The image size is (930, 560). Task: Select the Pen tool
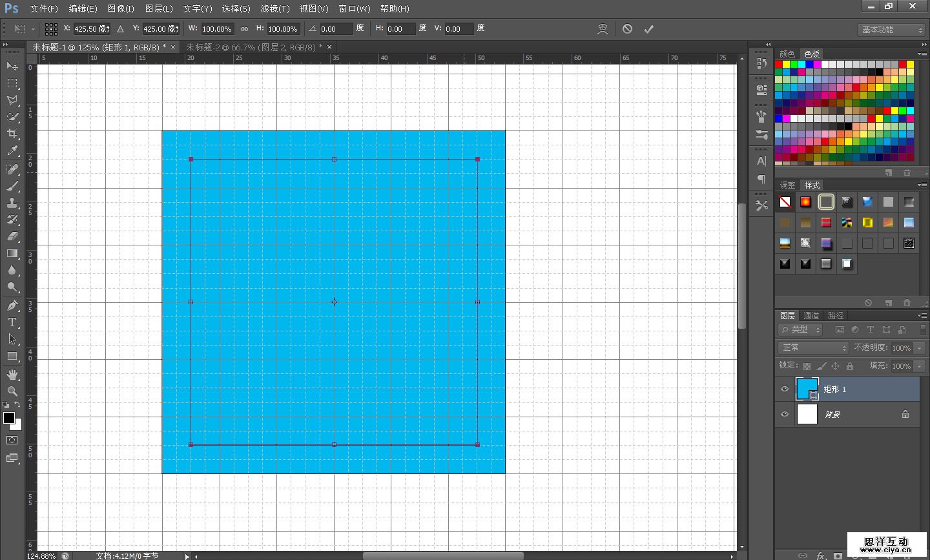[x=12, y=305]
